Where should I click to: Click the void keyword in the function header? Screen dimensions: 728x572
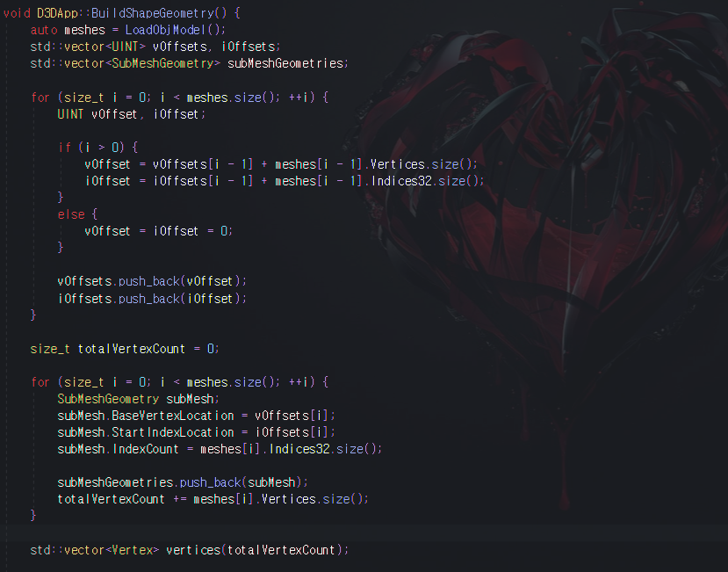point(17,13)
